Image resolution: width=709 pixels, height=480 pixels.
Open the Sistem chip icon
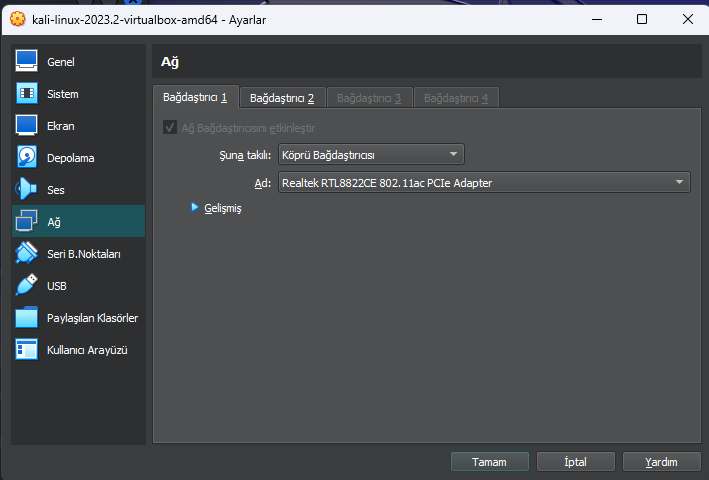pos(27,94)
